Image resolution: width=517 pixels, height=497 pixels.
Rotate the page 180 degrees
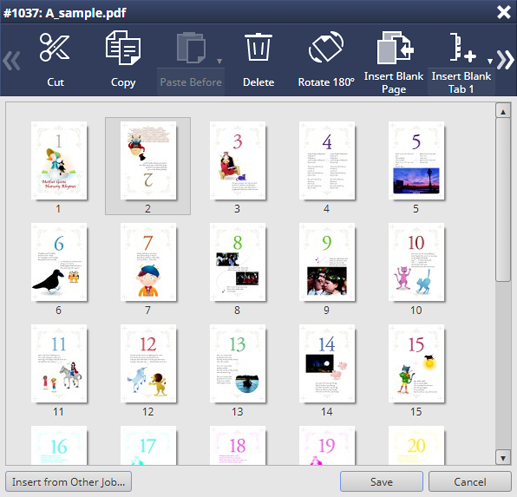(x=326, y=47)
